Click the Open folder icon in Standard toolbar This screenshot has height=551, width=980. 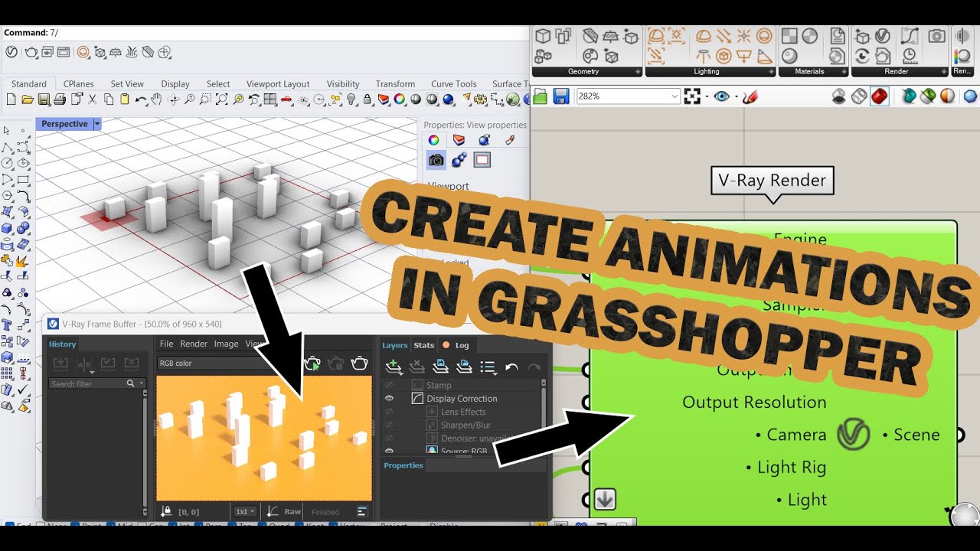click(28, 99)
